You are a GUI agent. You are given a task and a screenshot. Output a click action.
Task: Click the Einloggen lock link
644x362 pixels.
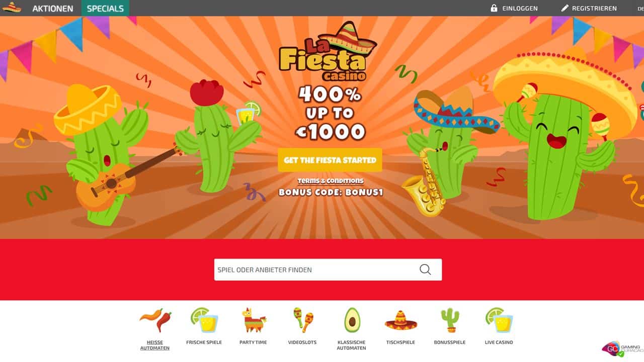(x=514, y=8)
